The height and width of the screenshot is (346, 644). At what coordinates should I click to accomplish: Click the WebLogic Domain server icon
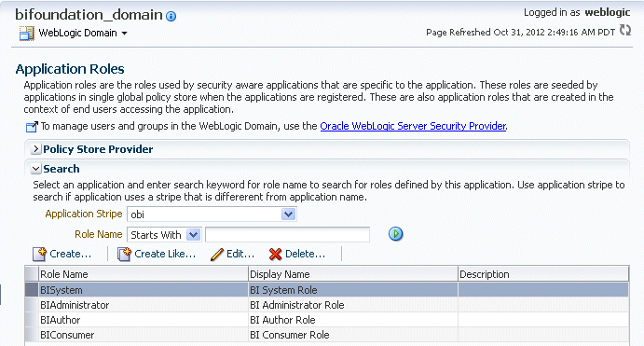click(27, 34)
